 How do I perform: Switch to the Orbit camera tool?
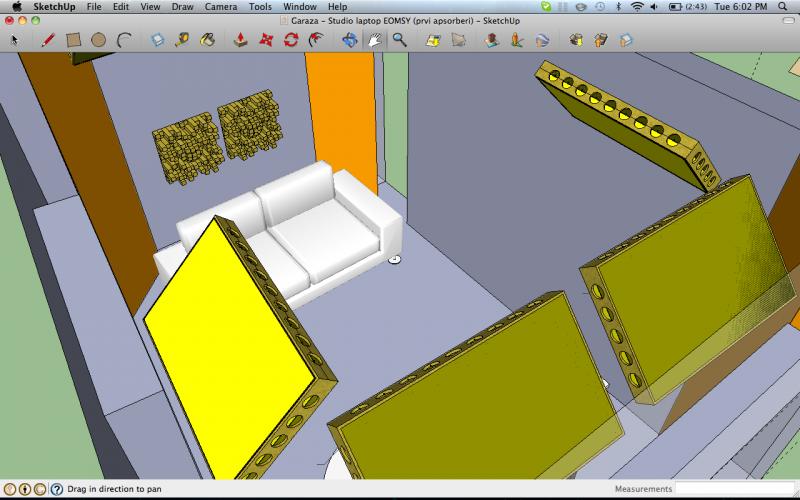click(x=349, y=40)
